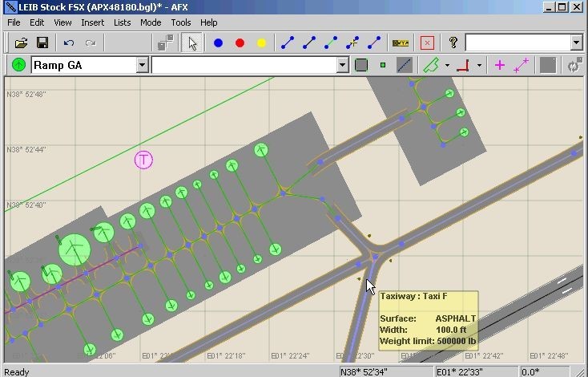Open the Tools menu
Screen dimensions: 588x377
[x=181, y=22]
